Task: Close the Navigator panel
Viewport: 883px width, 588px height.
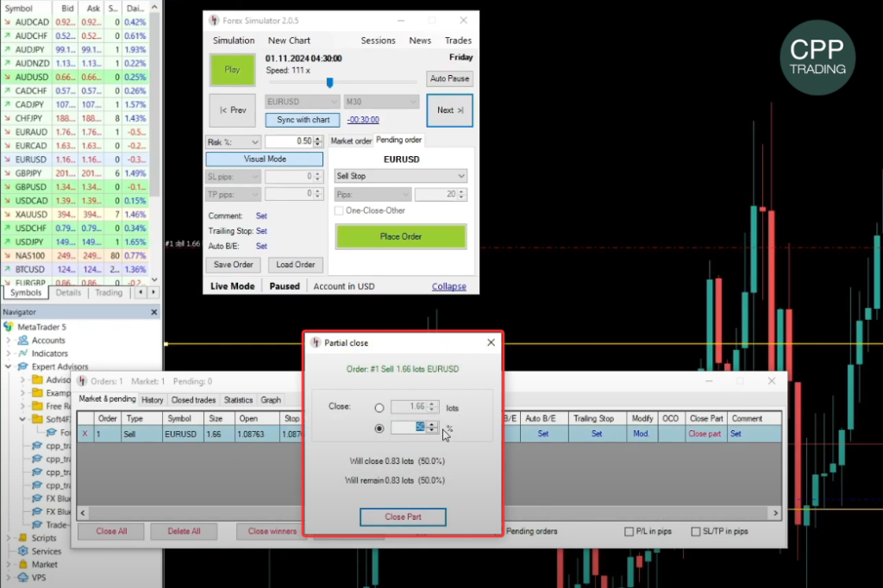Action: click(154, 312)
